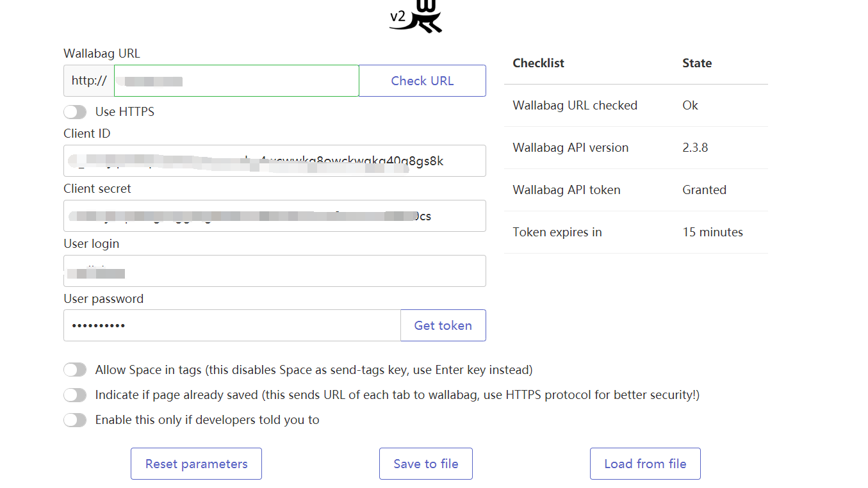868x488 pixels.
Task: Click 'Wallabag API version' row text
Action: 570,148
